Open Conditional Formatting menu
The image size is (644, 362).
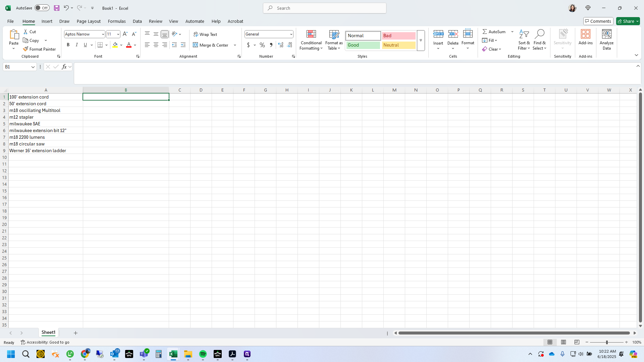click(311, 40)
